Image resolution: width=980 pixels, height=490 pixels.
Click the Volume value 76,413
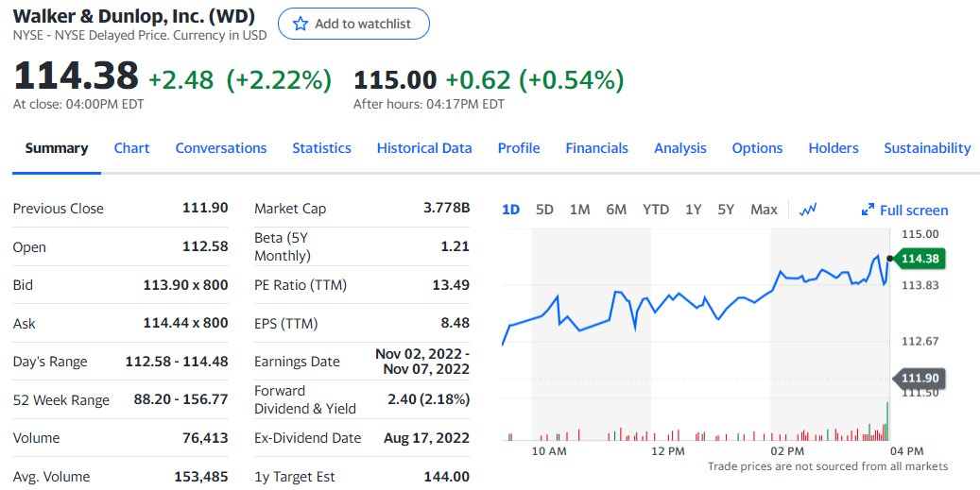coord(205,437)
